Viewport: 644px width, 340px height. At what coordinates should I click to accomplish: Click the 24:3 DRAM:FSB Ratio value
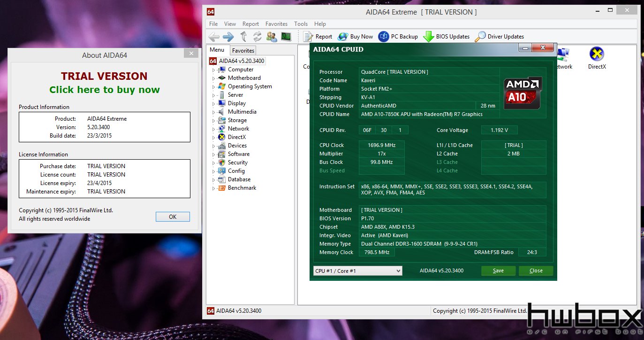[531, 252]
